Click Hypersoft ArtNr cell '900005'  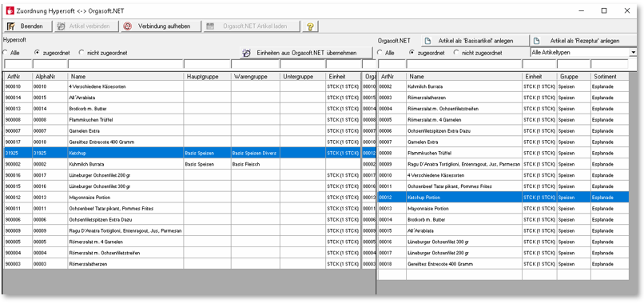click(18, 242)
